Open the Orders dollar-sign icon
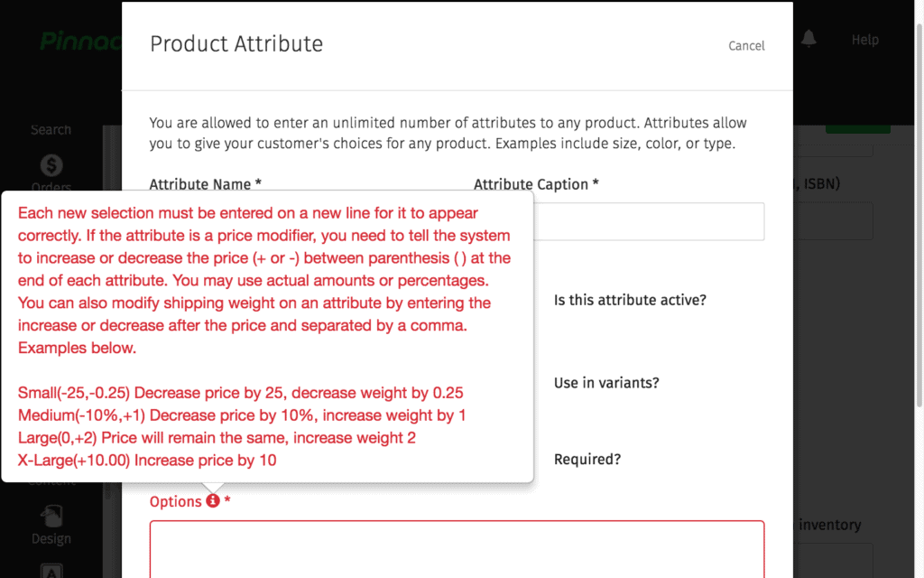Viewport: 924px width, 578px height. coord(51,166)
